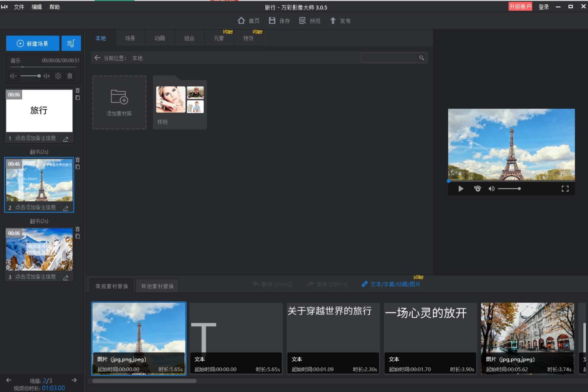The width and height of the screenshot is (588, 392).
Task: Switch to 常规素材替换 tab
Action: (112, 286)
